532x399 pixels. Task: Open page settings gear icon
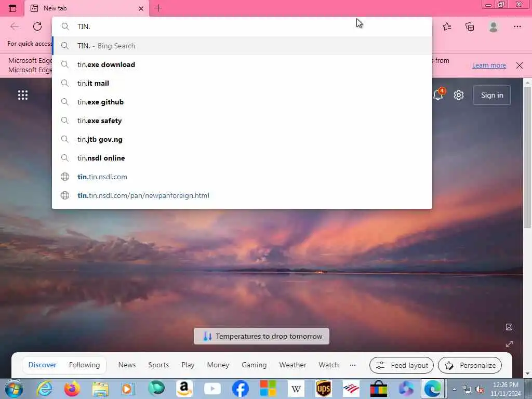(459, 95)
